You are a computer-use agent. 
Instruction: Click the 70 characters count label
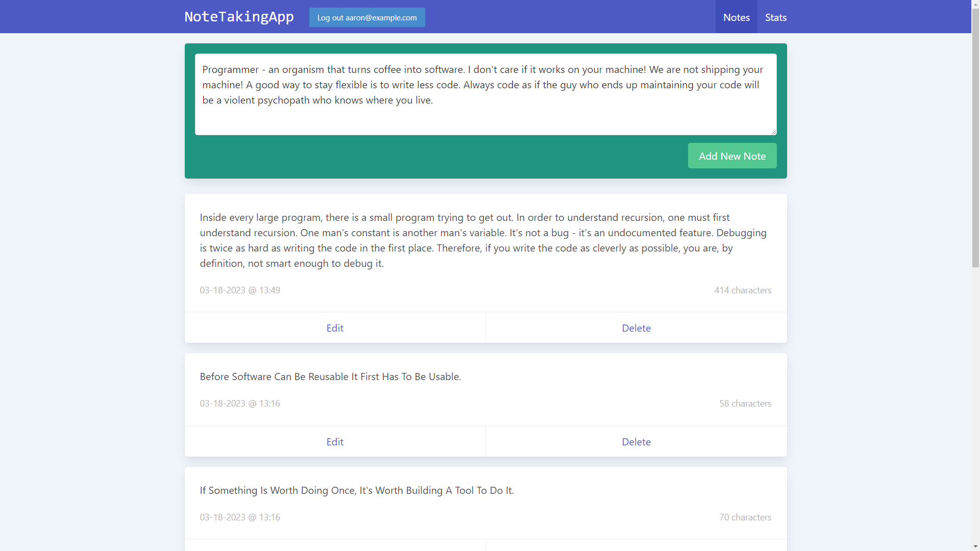[745, 517]
